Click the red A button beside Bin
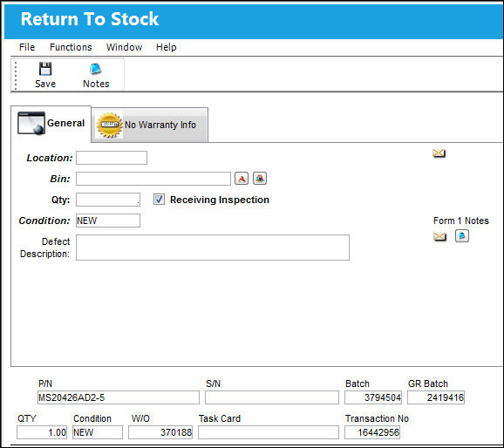Screen dimensions: 504x448 242,179
